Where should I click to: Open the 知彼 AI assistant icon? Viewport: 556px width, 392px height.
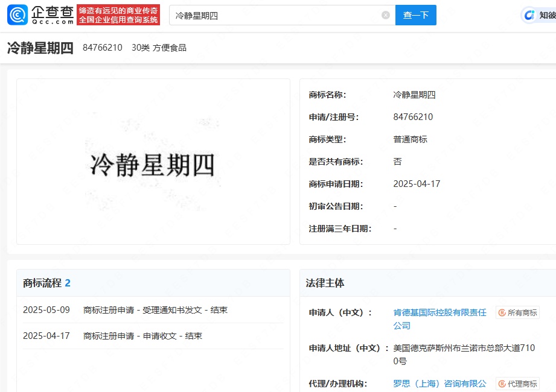[x=529, y=15]
